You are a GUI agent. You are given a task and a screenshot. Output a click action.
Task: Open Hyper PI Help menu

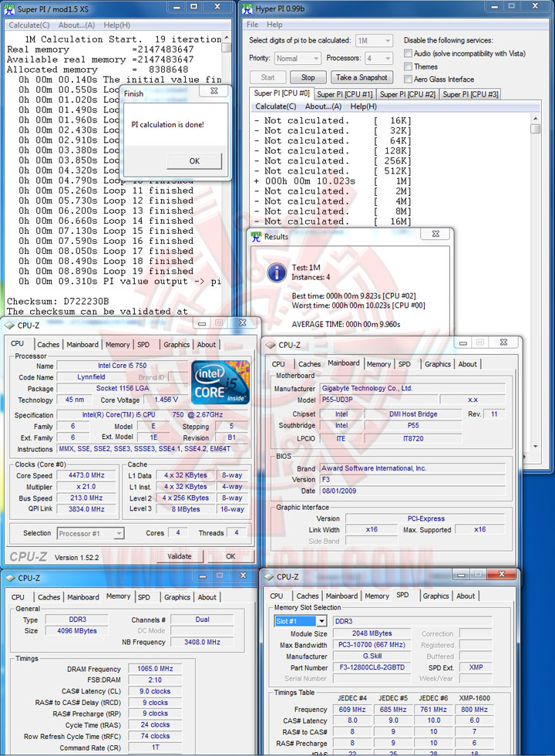(x=274, y=25)
